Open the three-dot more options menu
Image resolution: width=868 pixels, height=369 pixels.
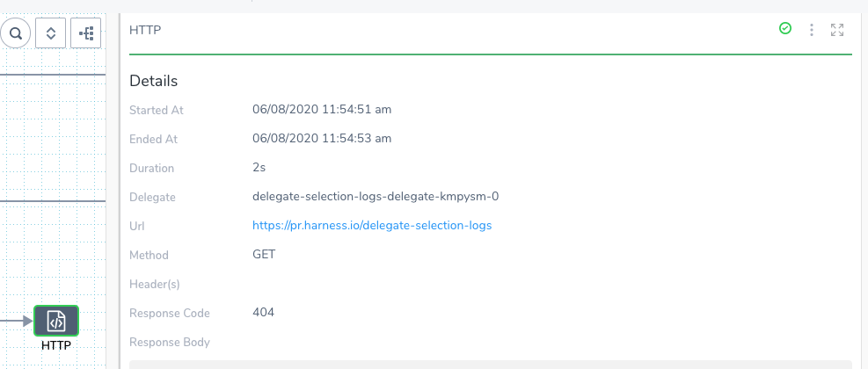pos(812,30)
